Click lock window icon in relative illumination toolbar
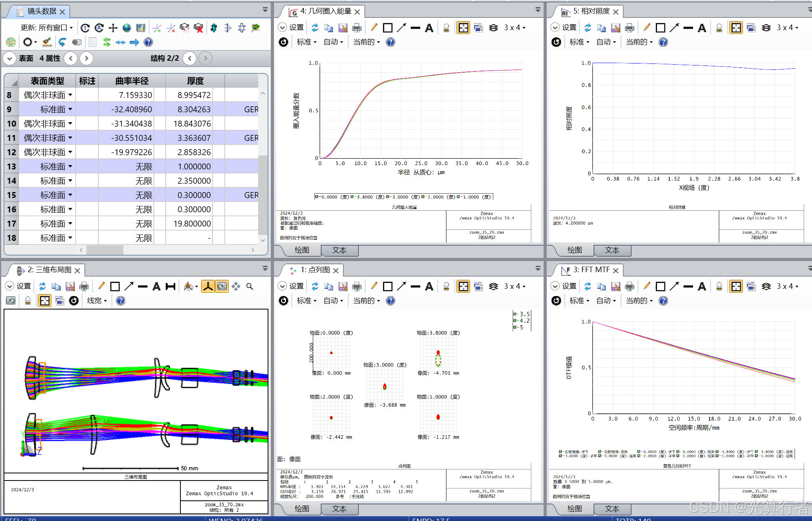The image size is (812, 521). tap(719, 28)
